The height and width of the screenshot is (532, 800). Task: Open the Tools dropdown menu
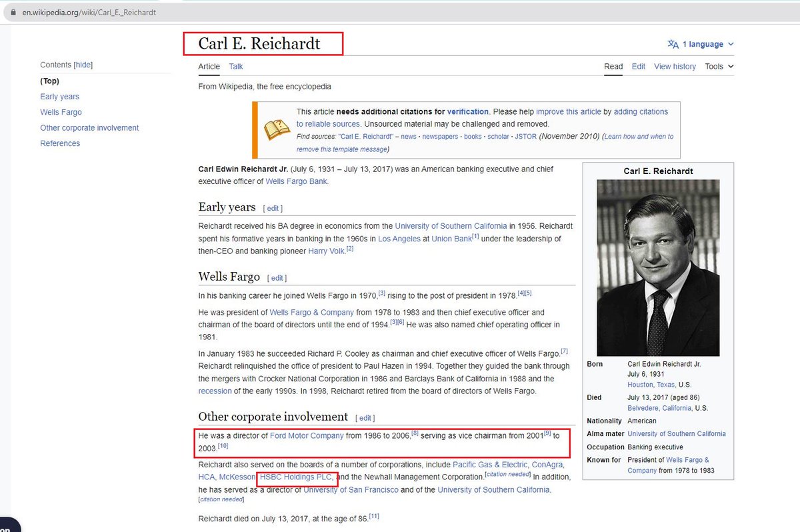719,67
